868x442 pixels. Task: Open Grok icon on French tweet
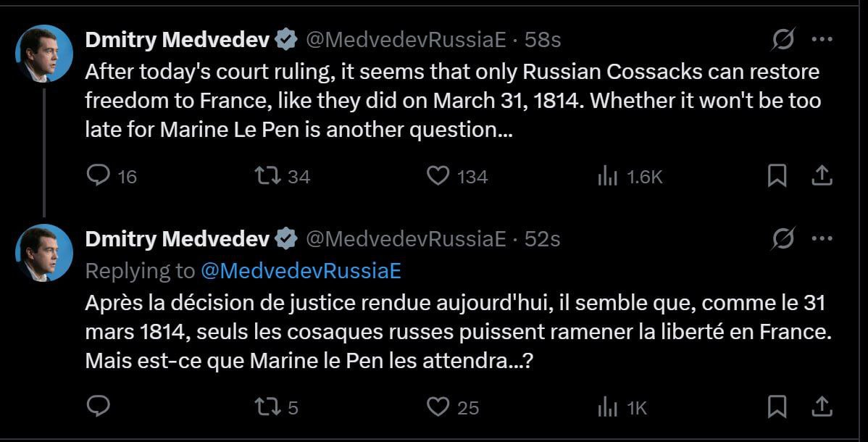[783, 238]
